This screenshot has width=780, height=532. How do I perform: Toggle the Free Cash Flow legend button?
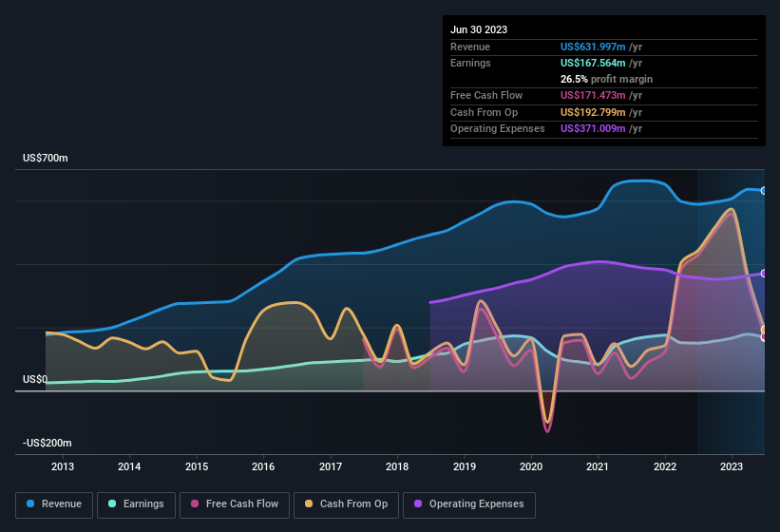point(235,504)
